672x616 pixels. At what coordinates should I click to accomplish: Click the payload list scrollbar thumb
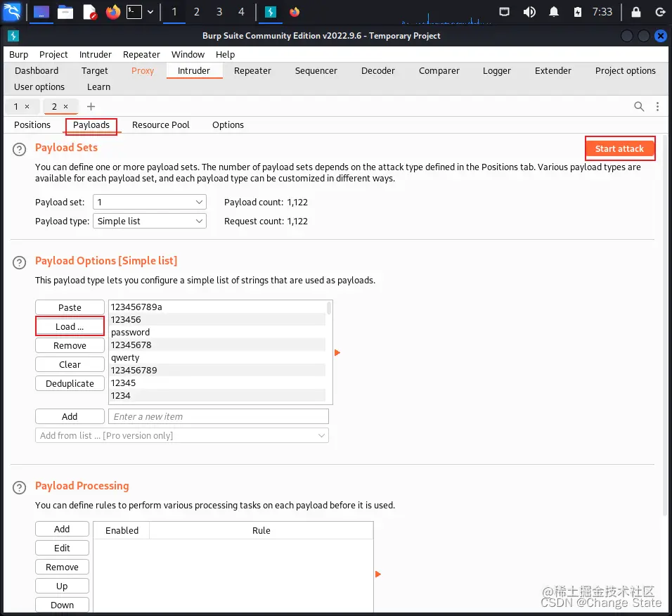(329, 308)
